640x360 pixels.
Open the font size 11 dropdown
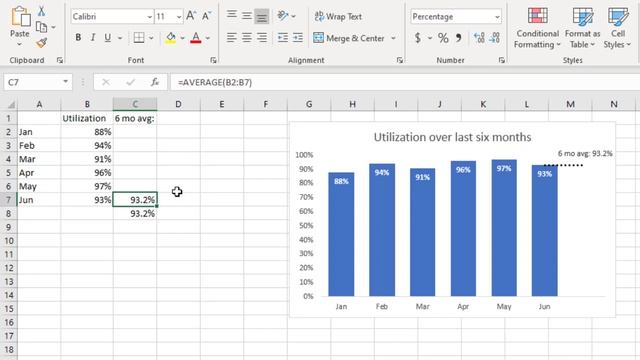[x=179, y=17]
